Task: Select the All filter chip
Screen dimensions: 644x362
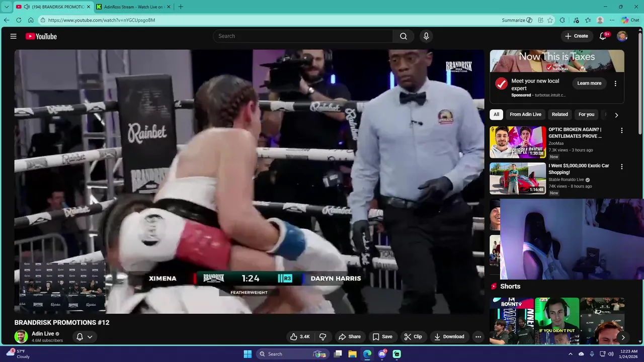Action: pos(496,115)
